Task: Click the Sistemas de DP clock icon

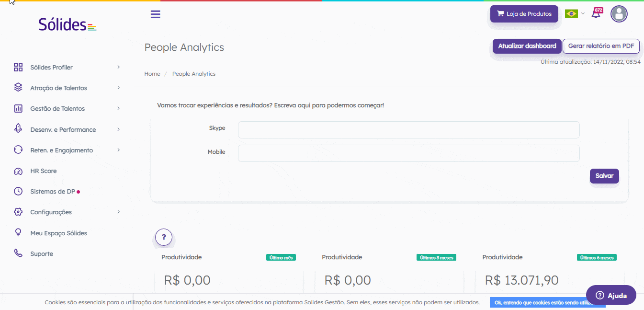Action: pyautogui.click(x=18, y=192)
